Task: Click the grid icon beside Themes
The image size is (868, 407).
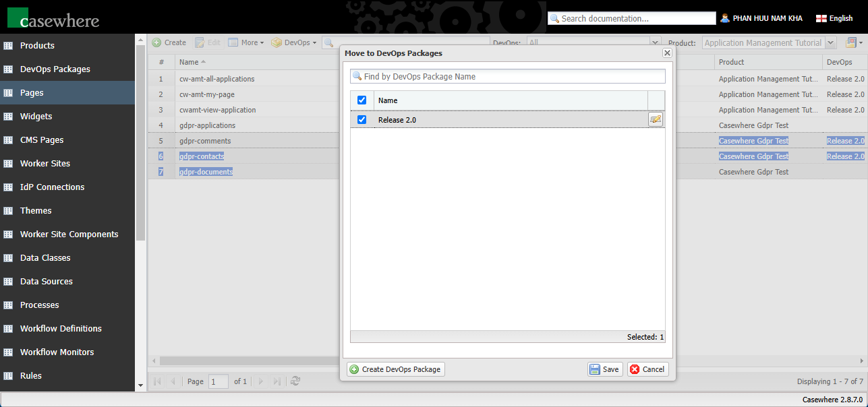Action: coord(8,211)
